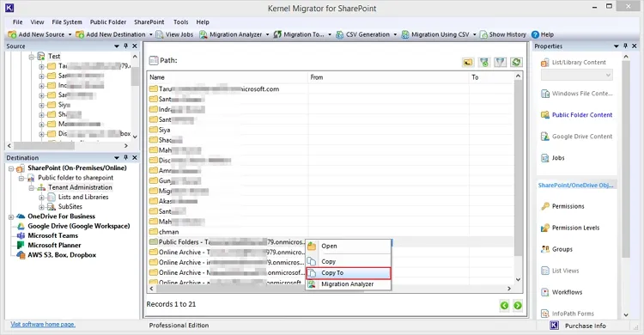Click the Workflows icon
The image size is (644, 335).
545,292
